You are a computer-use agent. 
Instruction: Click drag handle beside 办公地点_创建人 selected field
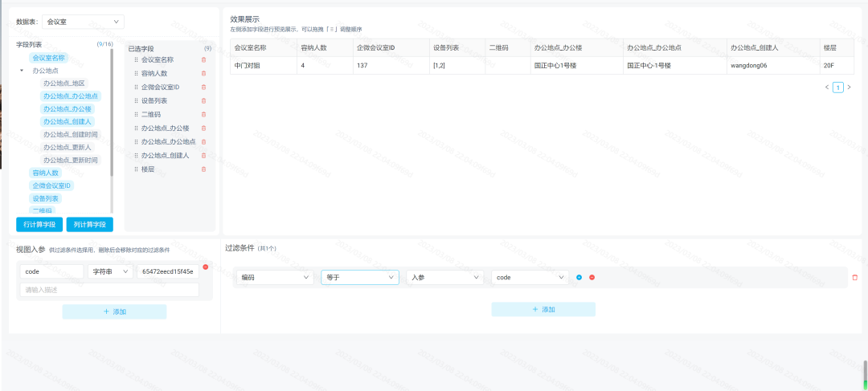(x=136, y=156)
